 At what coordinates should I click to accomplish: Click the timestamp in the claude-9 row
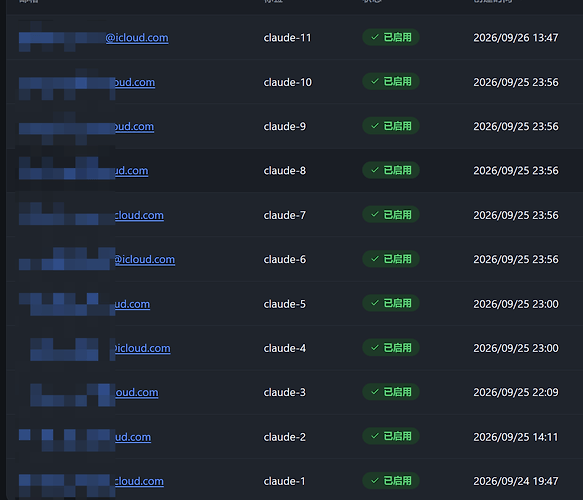coord(516,126)
